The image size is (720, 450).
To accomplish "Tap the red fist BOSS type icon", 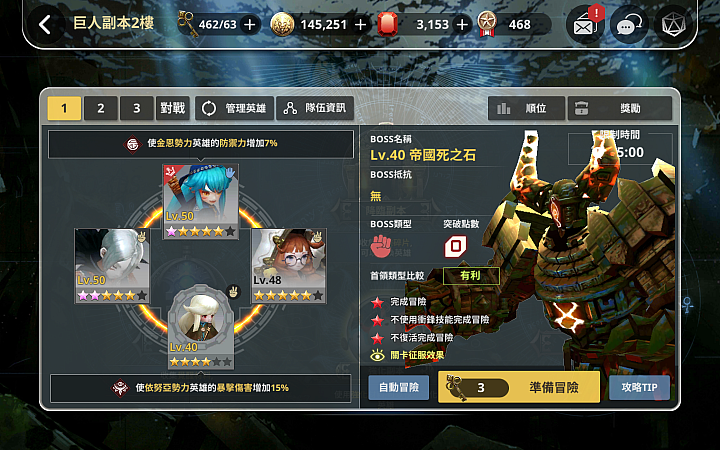I will tap(381, 246).
